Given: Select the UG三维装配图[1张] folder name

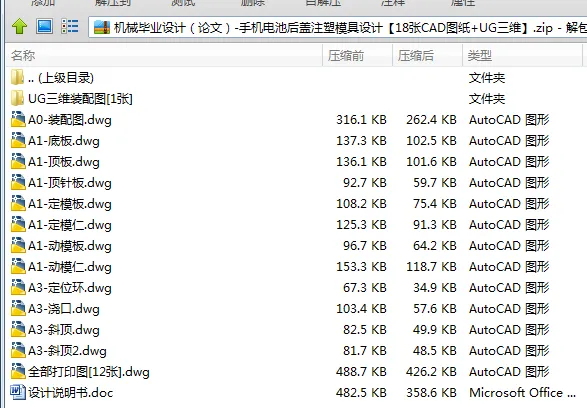Looking at the screenshot, I should pyautogui.click(x=80, y=98).
